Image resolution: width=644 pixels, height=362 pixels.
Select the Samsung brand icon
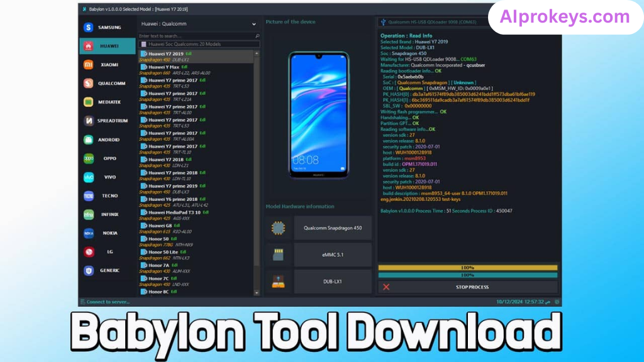88,28
